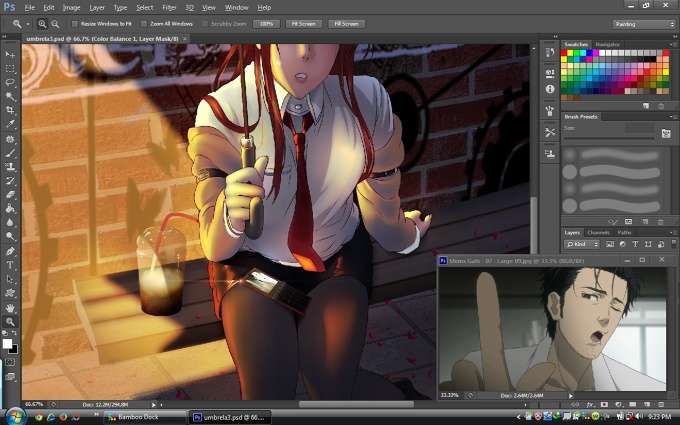Click the 100% zoom button

[x=266, y=24]
